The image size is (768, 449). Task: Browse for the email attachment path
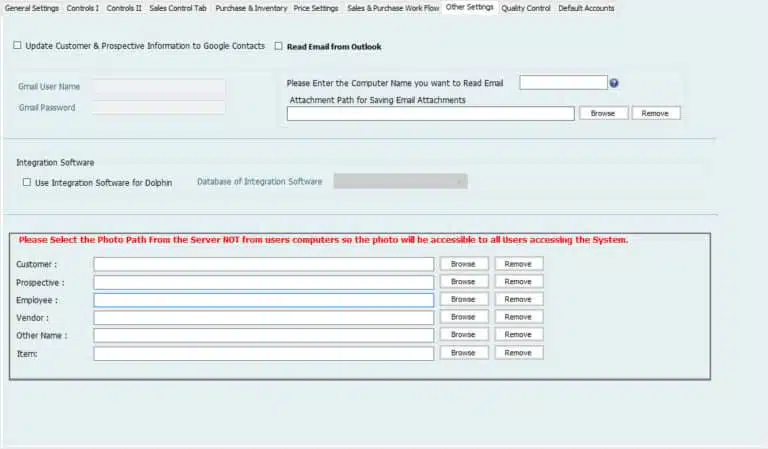[x=603, y=114]
